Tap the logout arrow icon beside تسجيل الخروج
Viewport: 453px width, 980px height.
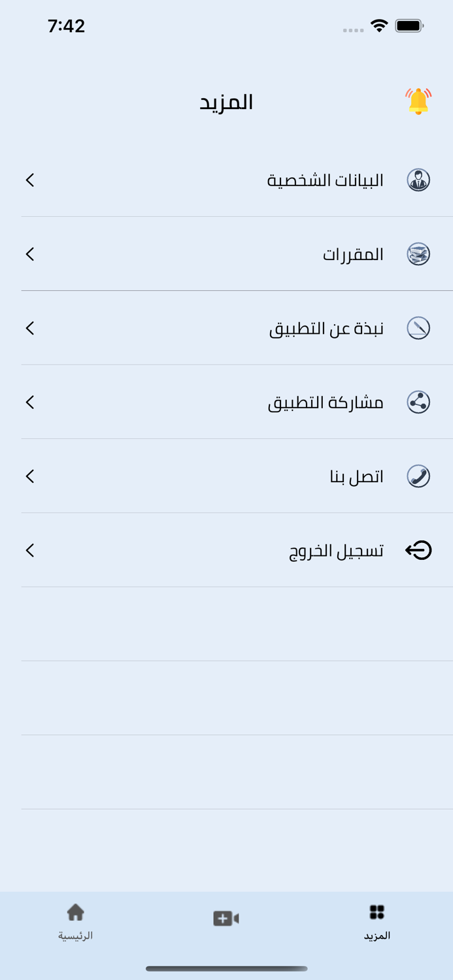[418, 550]
